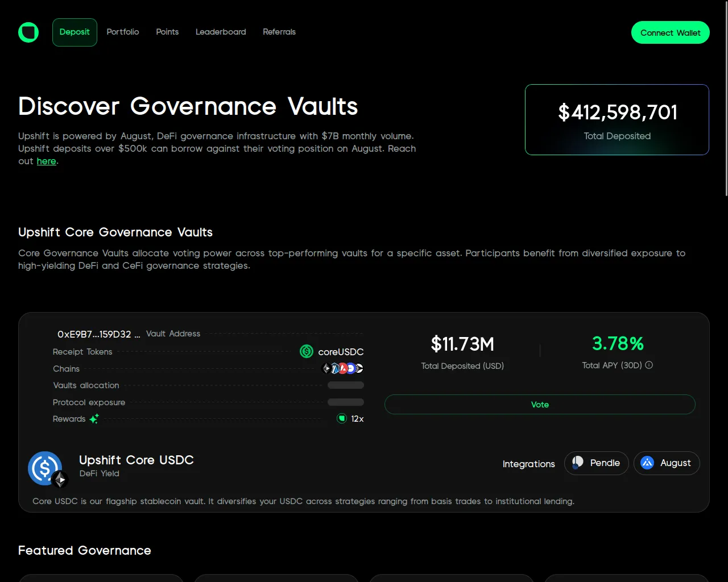This screenshot has height=582, width=728.
Task: Click the Pendle logo icon
Action: [x=578, y=463]
